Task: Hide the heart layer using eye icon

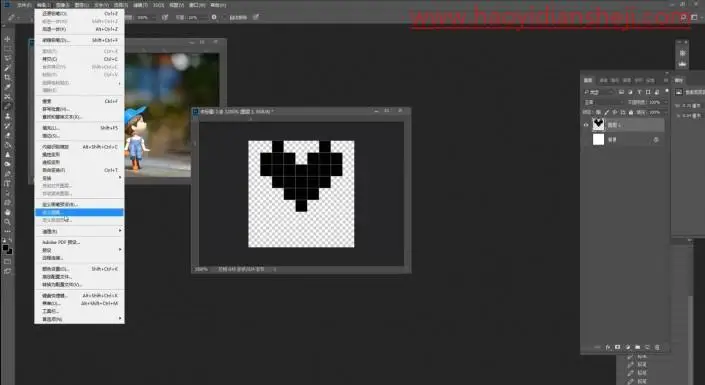Action: (x=586, y=125)
